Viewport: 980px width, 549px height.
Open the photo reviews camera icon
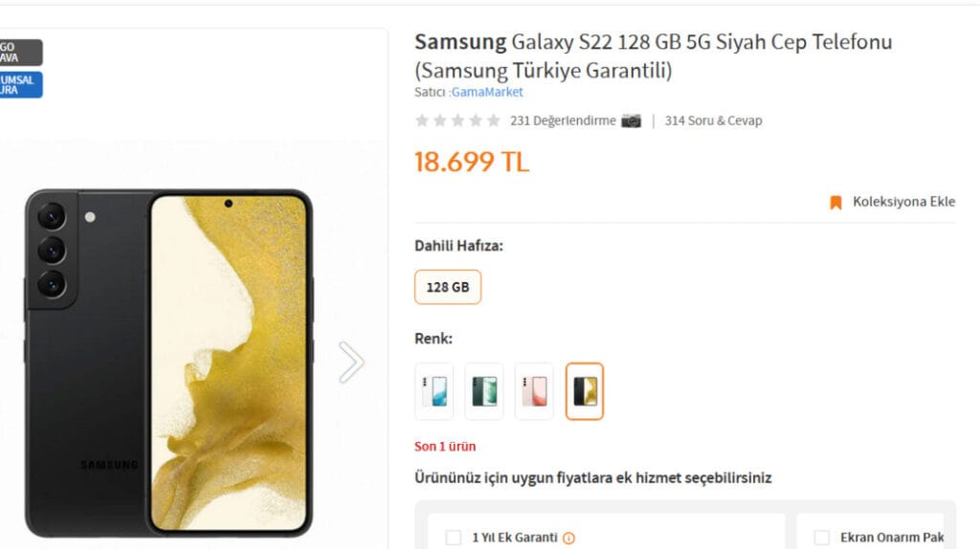(631, 121)
